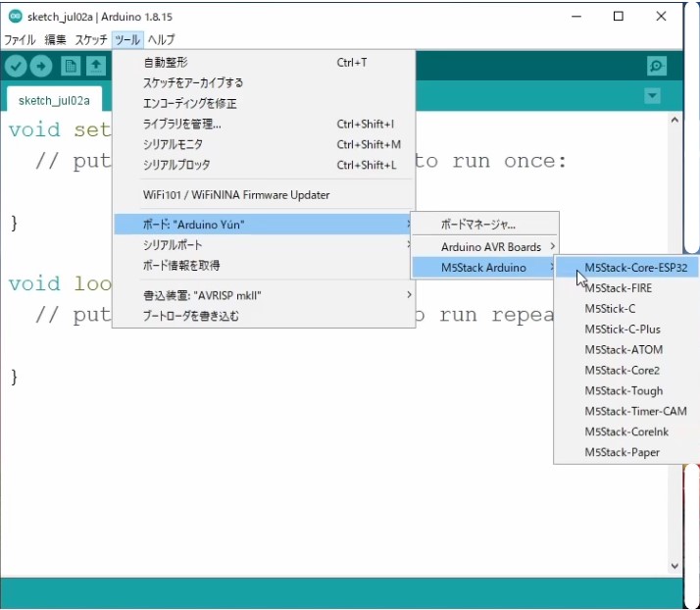Viewport: 700px width, 610px height.
Task: Open the ファイル menu
Action: 20,40
